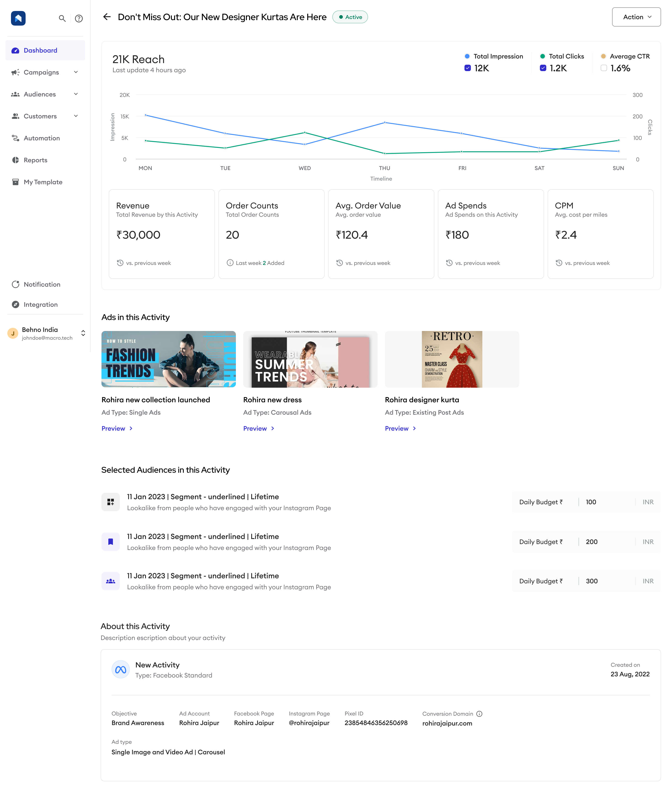Click the Total Clicks green legend dot

[542, 56]
